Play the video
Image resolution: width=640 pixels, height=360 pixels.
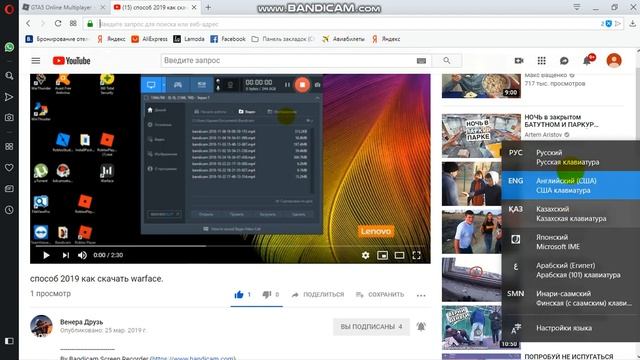pyautogui.click(x=46, y=255)
